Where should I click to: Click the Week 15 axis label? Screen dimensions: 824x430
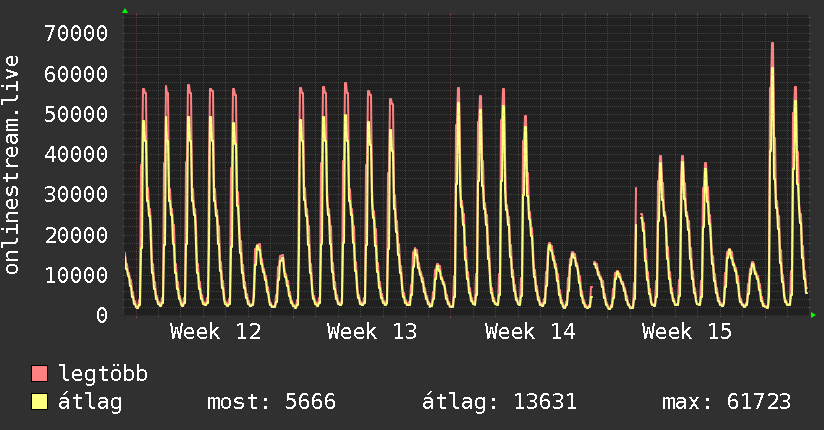click(x=686, y=332)
